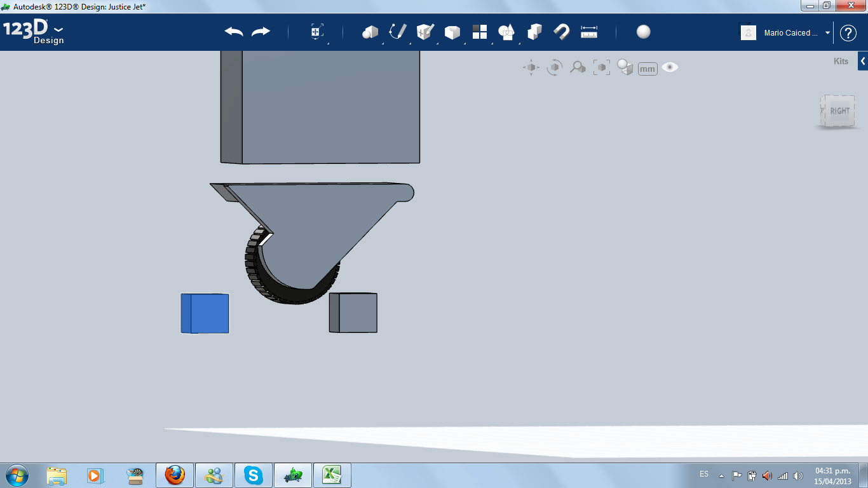Open Skype from the taskbar
The image size is (868, 488).
click(x=254, y=475)
